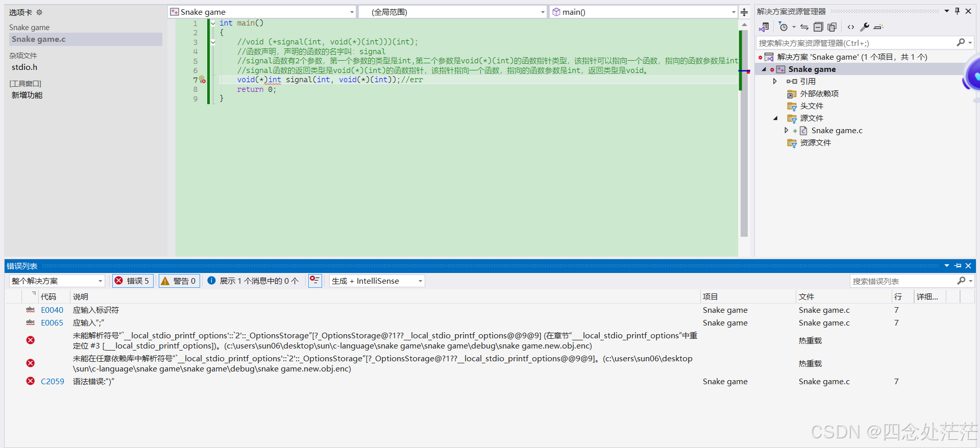Collapse the 源文件 folder node
980x448 pixels.
coord(775,118)
